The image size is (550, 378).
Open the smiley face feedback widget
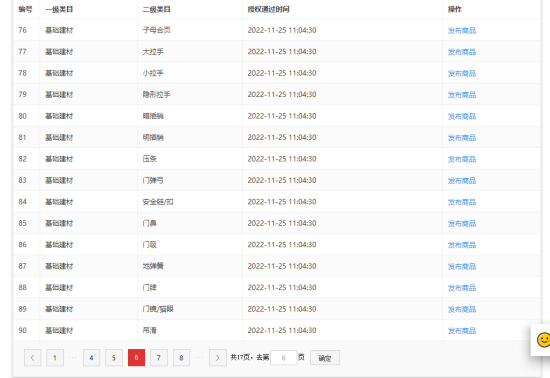pyautogui.click(x=543, y=340)
